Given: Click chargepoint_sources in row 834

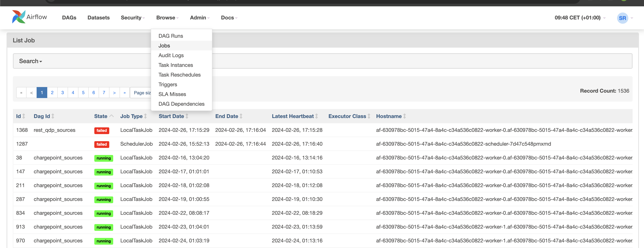Looking at the screenshot, I should (58, 213).
